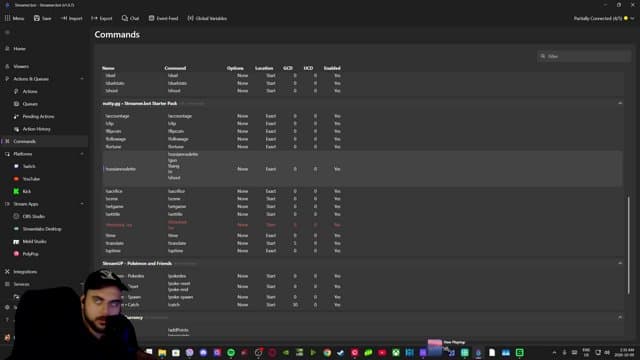Sort by Command column header
This screenshot has height=360, width=640.
pos(175,68)
